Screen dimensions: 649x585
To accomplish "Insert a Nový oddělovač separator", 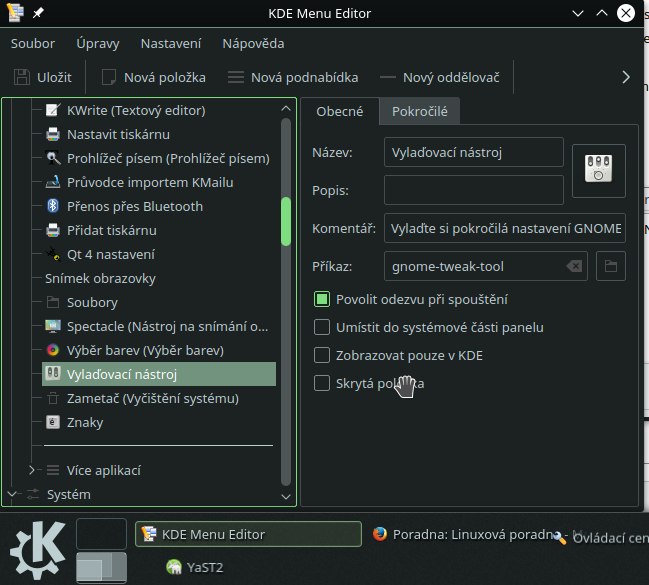I will coord(440,77).
